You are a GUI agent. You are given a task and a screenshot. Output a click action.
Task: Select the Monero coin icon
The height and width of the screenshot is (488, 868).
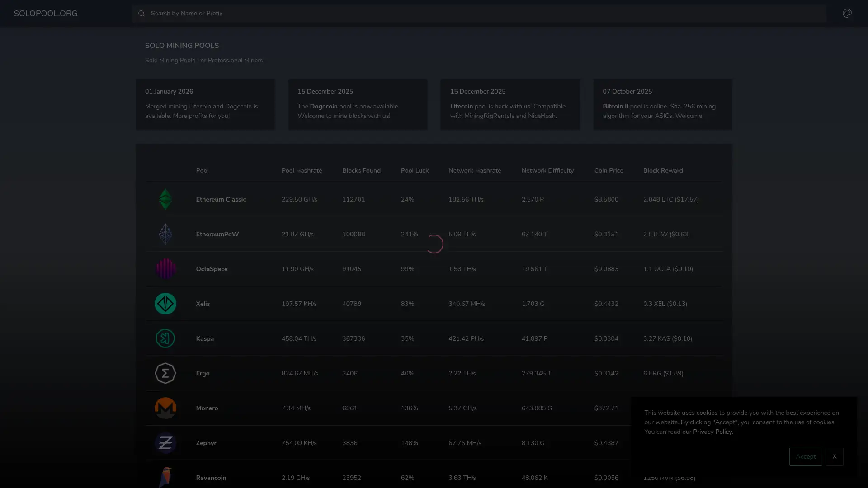click(165, 408)
